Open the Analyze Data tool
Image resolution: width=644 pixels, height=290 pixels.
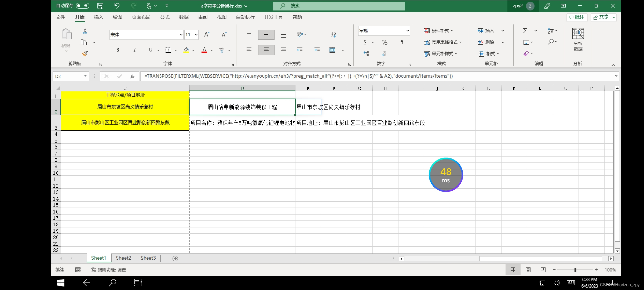[x=578, y=39]
